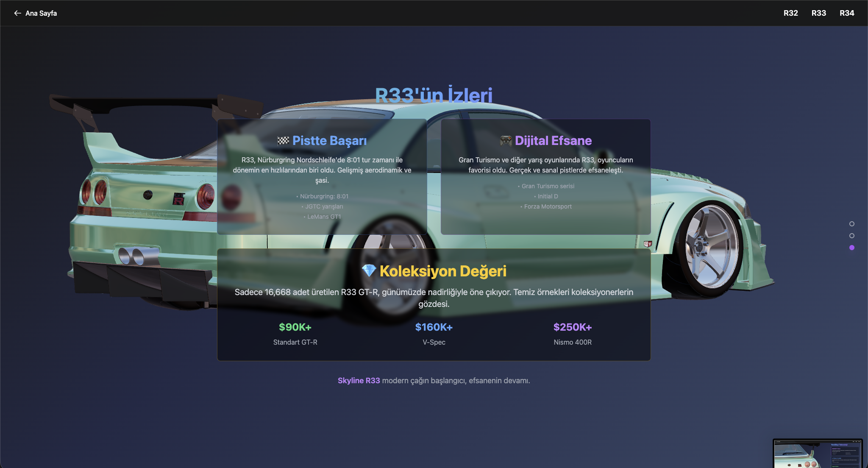Switch to the R34 page

coord(846,13)
